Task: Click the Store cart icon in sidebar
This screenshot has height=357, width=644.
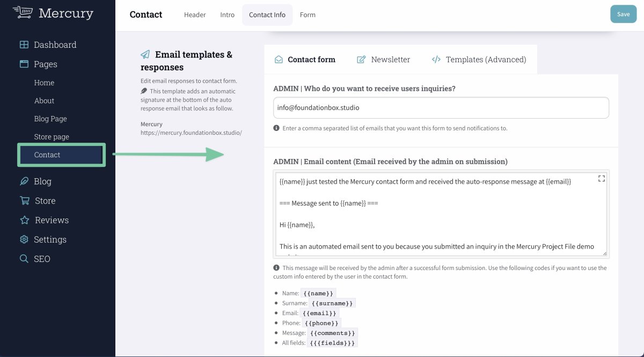Action: coord(24,201)
